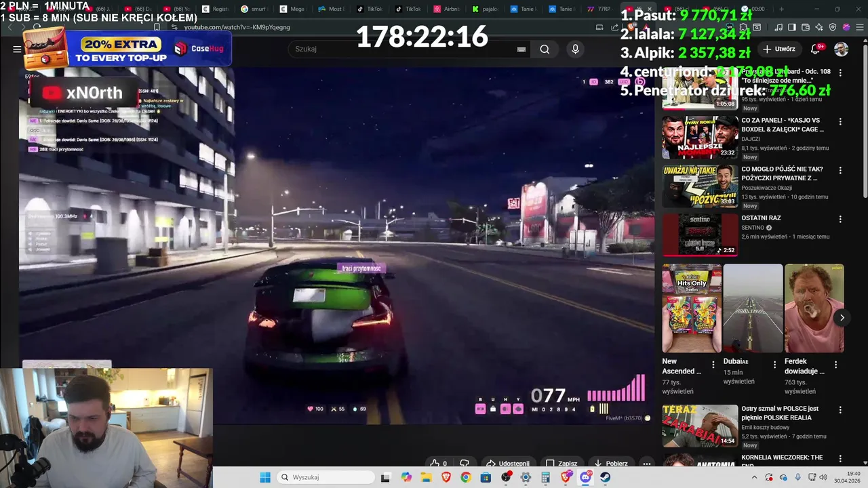Open Steam from the taskbar
Viewport: 868px width, 488px height.
605,477
